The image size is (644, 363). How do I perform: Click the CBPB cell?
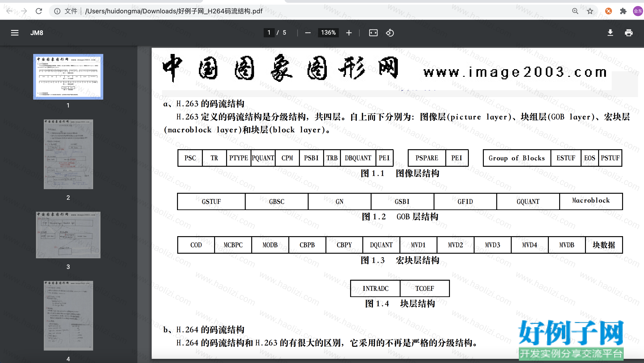click(x=307, y=245)
